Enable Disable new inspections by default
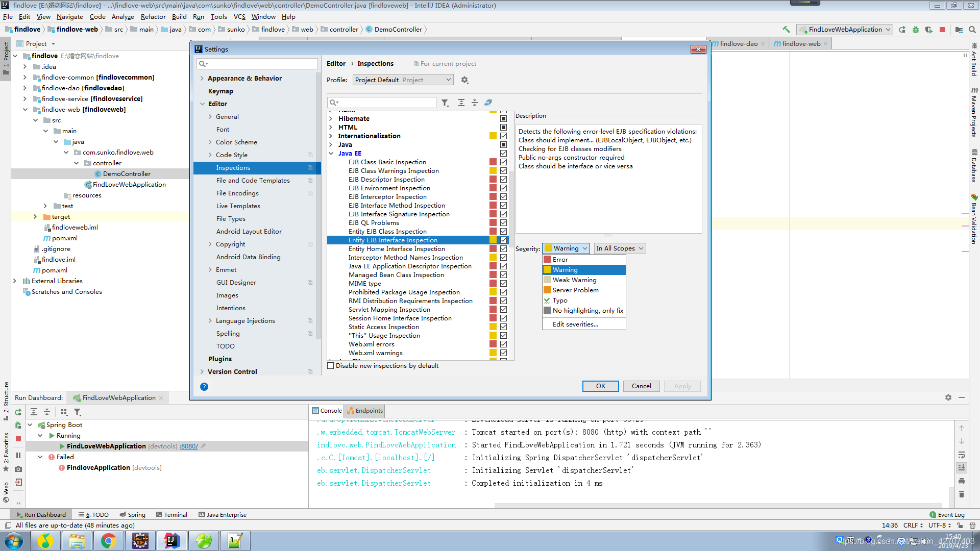Viewport: 980px width, 551px height. tap(331, 366)
